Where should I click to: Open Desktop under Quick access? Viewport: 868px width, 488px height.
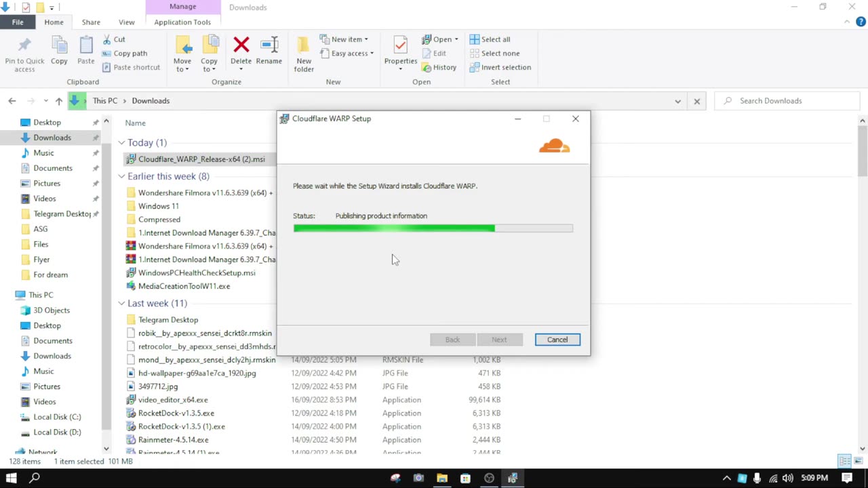click(47, 122)
